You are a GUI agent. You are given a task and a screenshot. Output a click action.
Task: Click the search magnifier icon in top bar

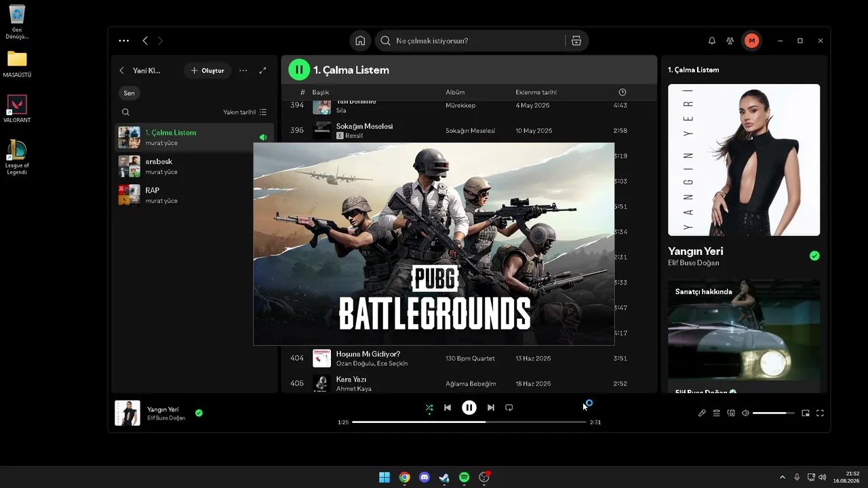tap(385, 41)
